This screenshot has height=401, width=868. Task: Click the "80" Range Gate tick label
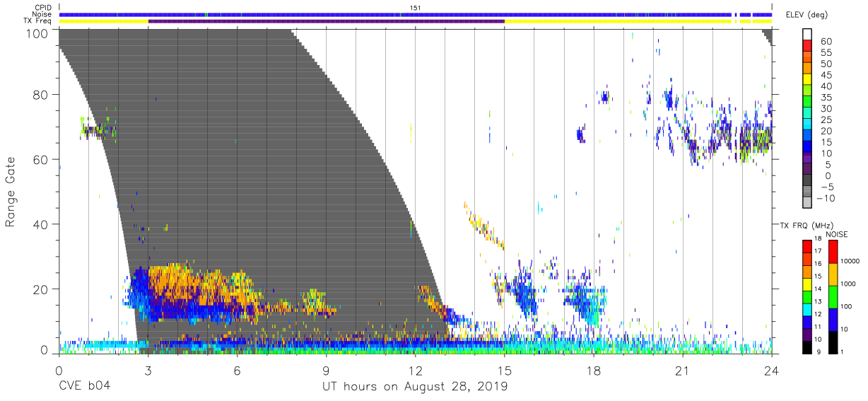[x=40, y=94]
